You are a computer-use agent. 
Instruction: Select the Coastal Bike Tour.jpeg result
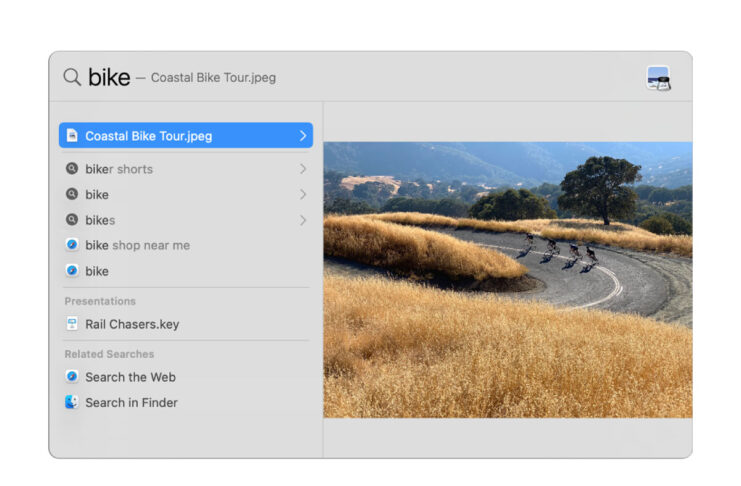[186, 136]
